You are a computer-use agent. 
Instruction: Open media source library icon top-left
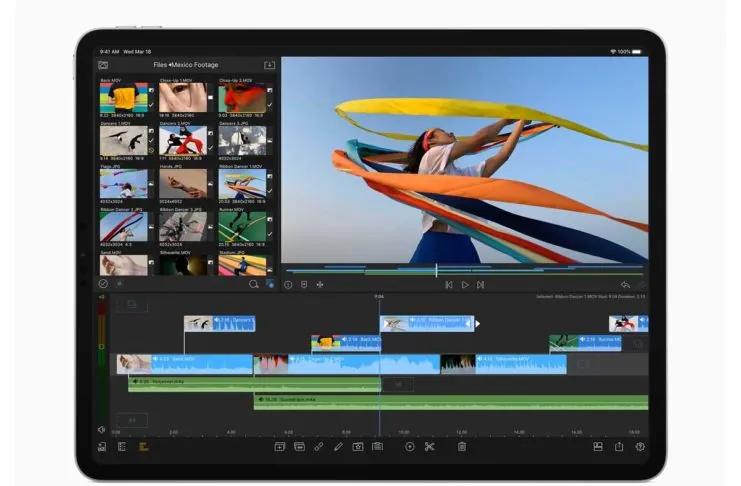click(x=103, y=65)
